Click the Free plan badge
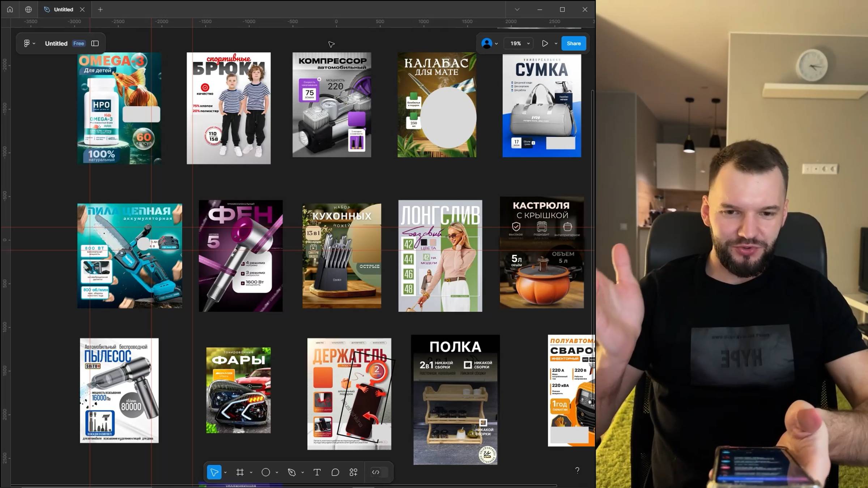The image size is (868, 488). (78, 43)
